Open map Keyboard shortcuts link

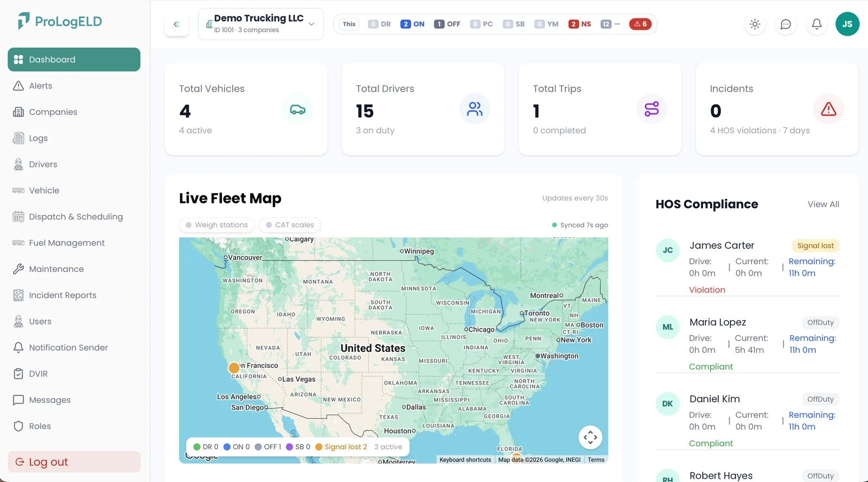465,460
